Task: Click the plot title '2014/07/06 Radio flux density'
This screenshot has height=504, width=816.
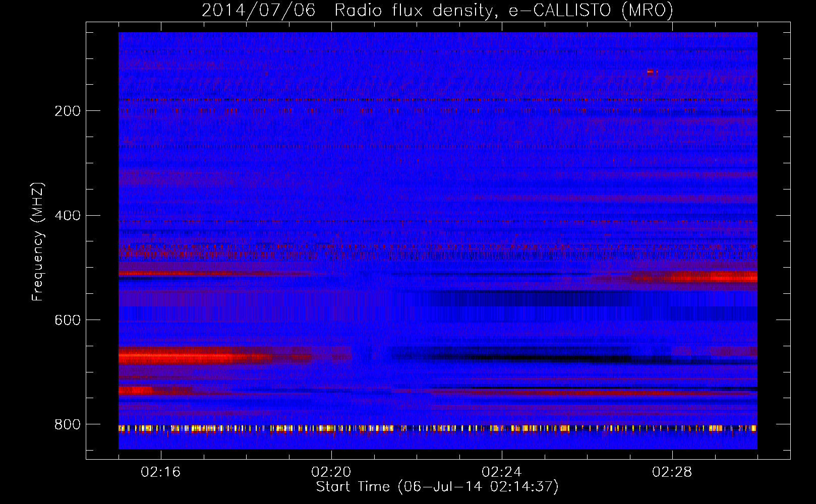Action: 437,10
